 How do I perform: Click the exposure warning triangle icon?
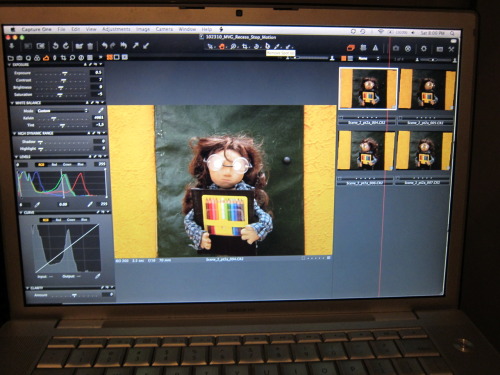[x=376, y=48]
